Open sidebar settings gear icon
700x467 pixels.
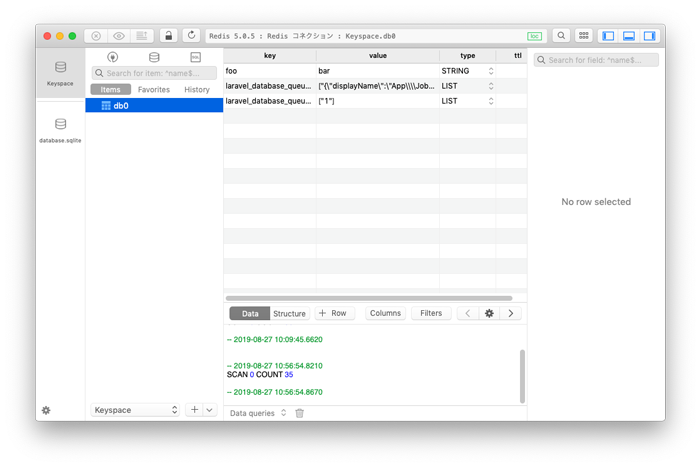46,410
